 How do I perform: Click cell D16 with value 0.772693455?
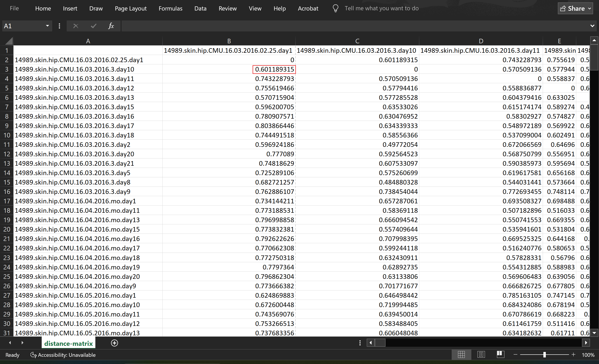coord(481,192)
